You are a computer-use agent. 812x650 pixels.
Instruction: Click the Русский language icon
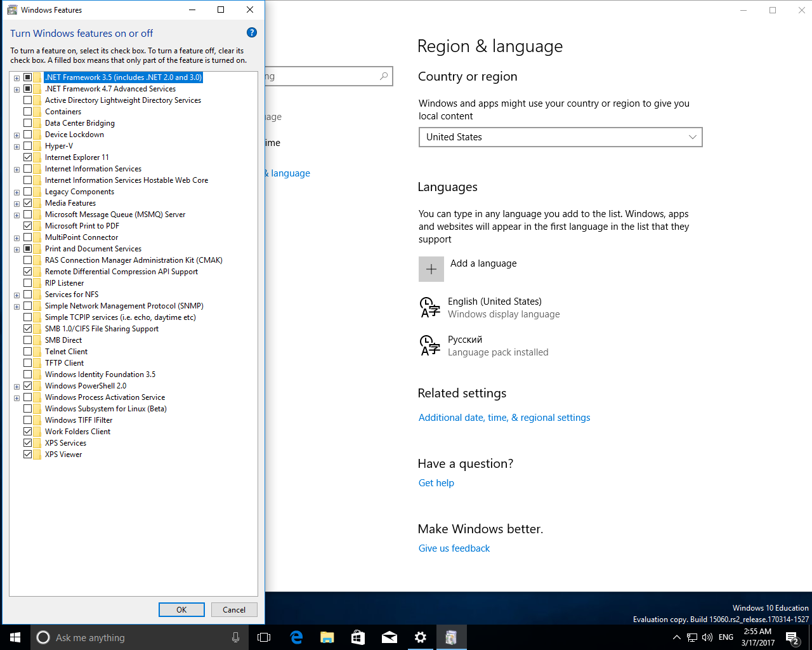pyautogui.click(x=430, y=345)
